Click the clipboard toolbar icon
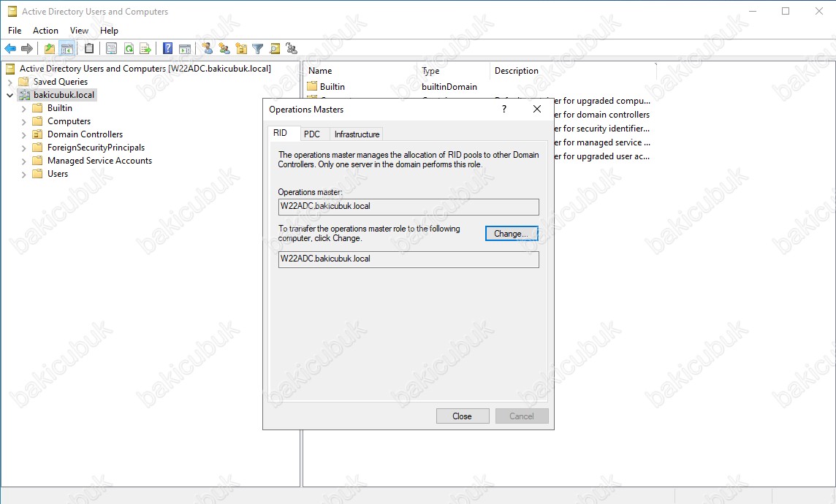836x504 pixels. click(89, 49)
